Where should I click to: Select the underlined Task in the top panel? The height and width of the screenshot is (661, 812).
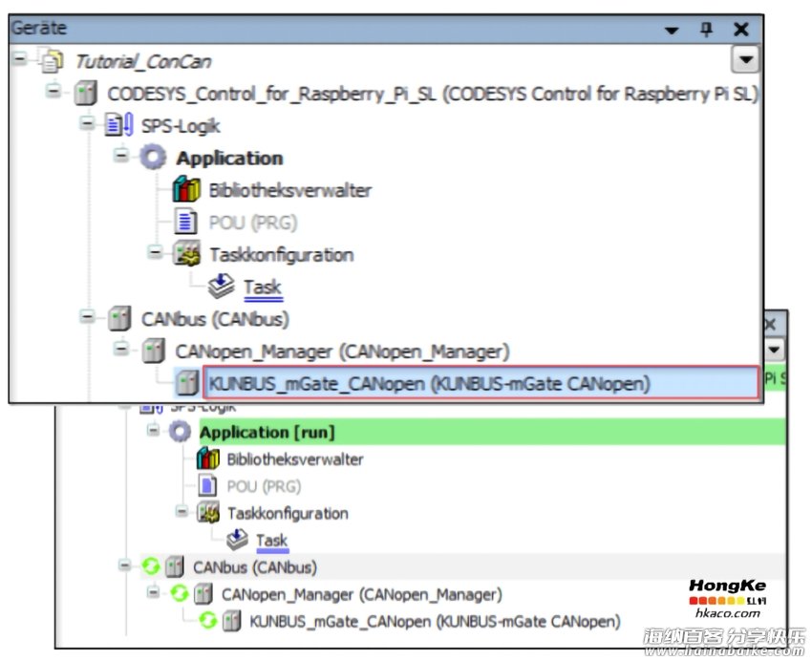[263, 287]
